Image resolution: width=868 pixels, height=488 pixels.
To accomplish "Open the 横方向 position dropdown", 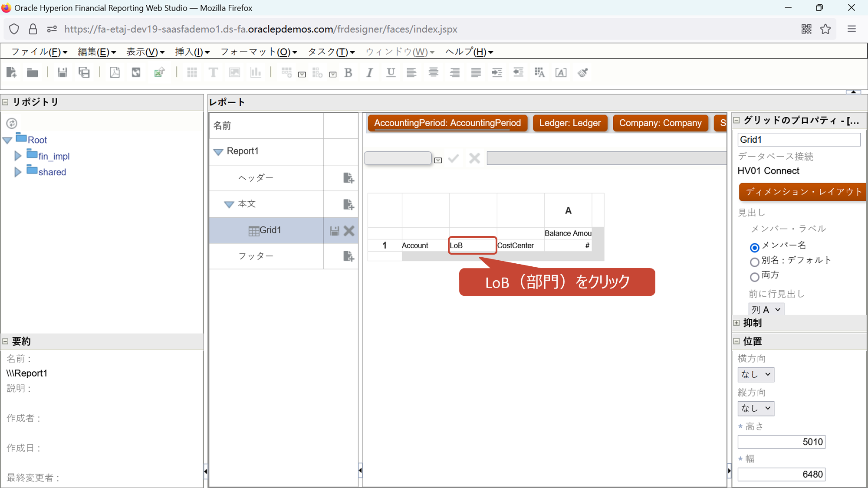I will click(x=756, y=374).
